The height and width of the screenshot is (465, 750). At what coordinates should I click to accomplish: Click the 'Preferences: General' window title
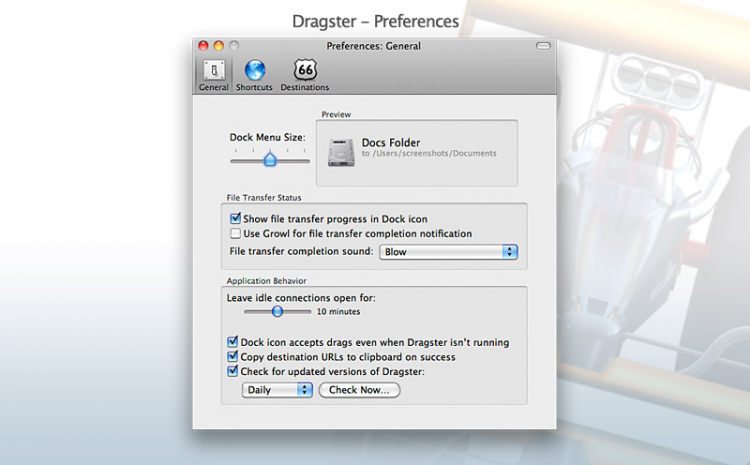point(374,46)
